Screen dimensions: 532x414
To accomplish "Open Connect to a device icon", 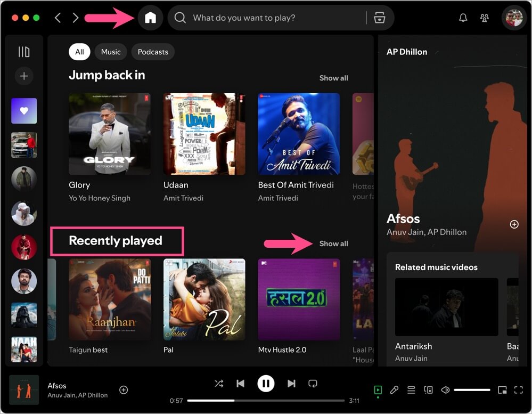I will click(428, 390).
